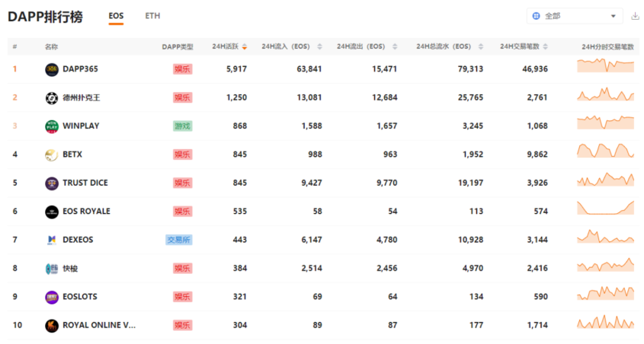644x344 pixels.
Task: Sort by 24H流入 (EOS) column
Action: click(x=319, y=46)
